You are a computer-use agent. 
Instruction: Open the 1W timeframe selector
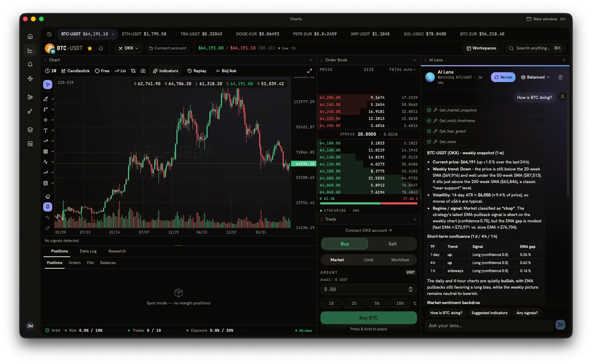point(51,71)
